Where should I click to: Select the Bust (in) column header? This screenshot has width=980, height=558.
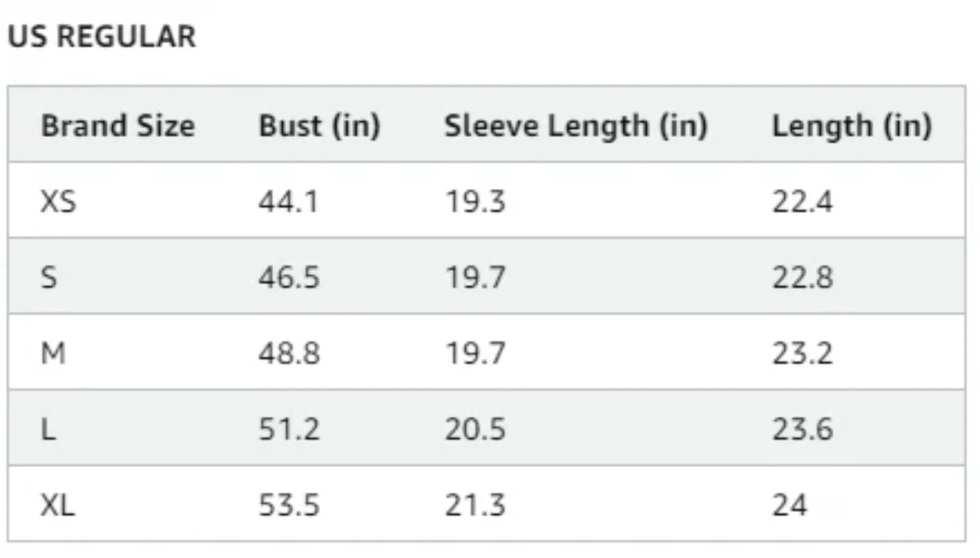[x=319, y=125]
